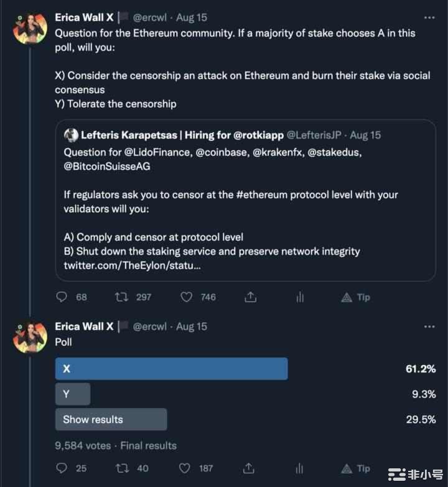Image resolution: width=448 pixels, height=487 pixels.
Task: View analytics of the first tweet
Action: 300,297
